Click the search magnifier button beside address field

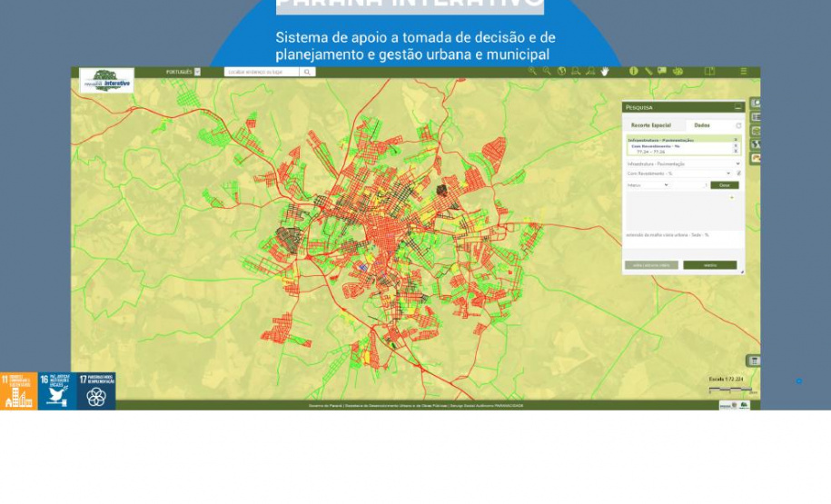(x=307, y=72)
